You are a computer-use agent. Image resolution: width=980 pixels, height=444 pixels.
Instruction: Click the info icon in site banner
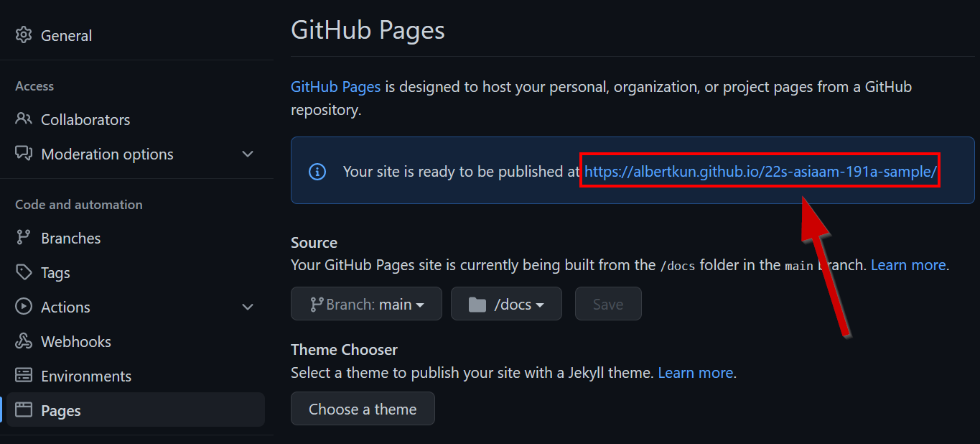(317, 172)
